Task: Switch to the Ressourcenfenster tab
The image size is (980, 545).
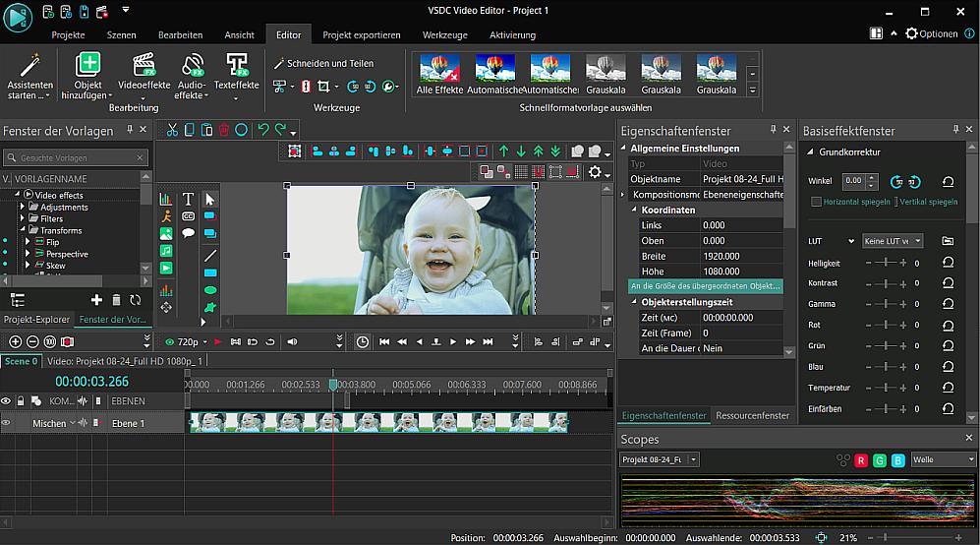Action: 752,416
